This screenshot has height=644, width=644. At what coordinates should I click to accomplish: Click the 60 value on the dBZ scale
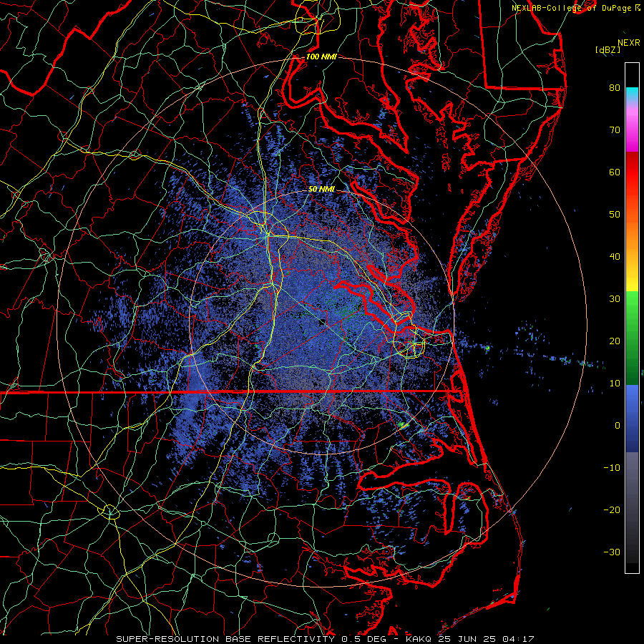point(615,172)
